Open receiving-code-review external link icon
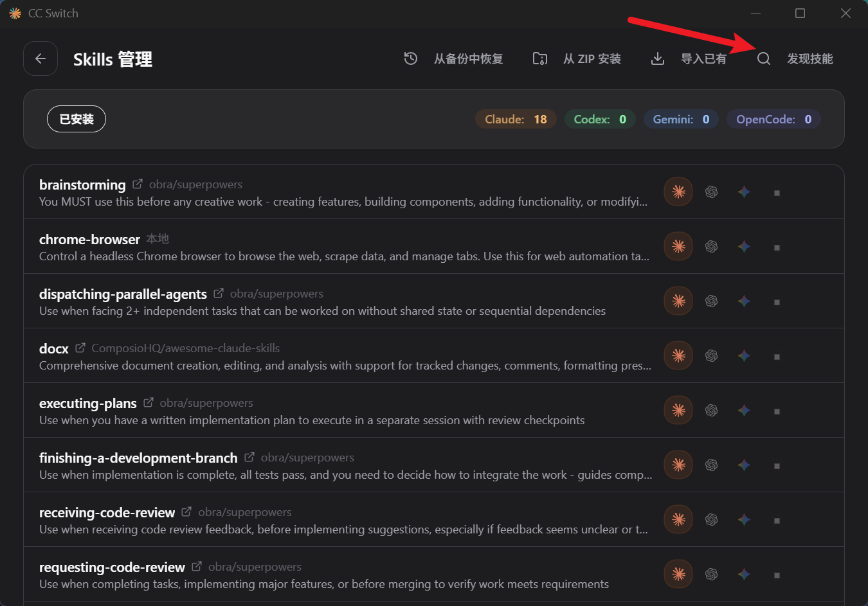This screenshot has height=606, width=868. [186, 512]
